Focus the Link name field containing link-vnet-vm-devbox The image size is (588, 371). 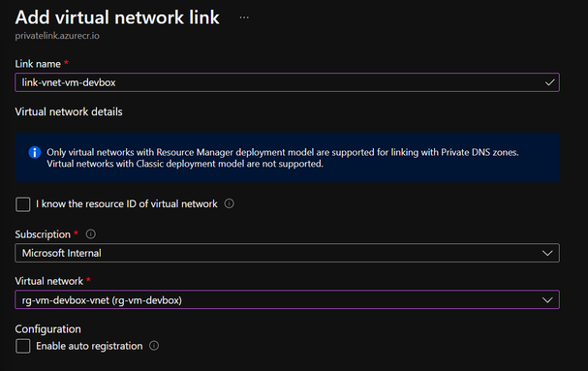click(288, 82)
